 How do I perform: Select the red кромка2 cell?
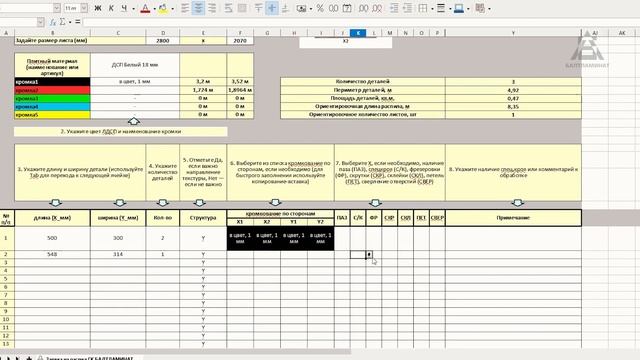[52, 90]
